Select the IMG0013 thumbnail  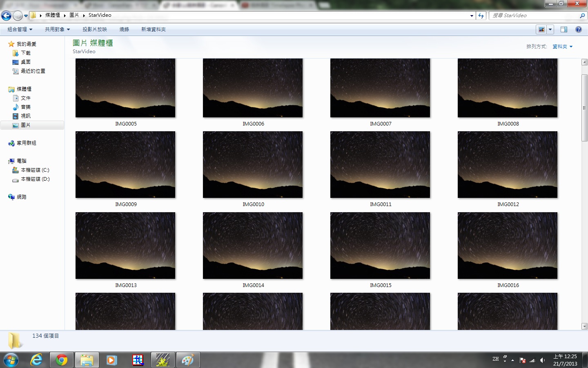click(125, 245)
